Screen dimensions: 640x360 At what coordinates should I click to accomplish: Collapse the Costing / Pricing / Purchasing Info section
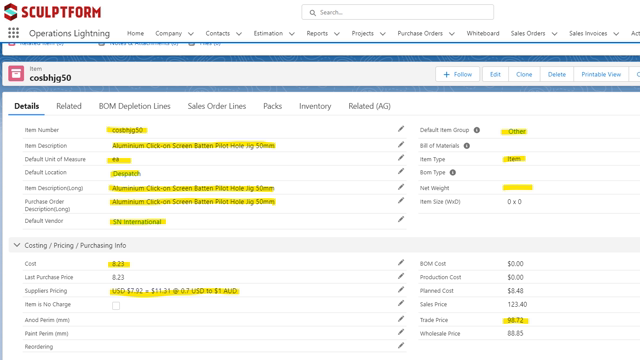point(17,245)
